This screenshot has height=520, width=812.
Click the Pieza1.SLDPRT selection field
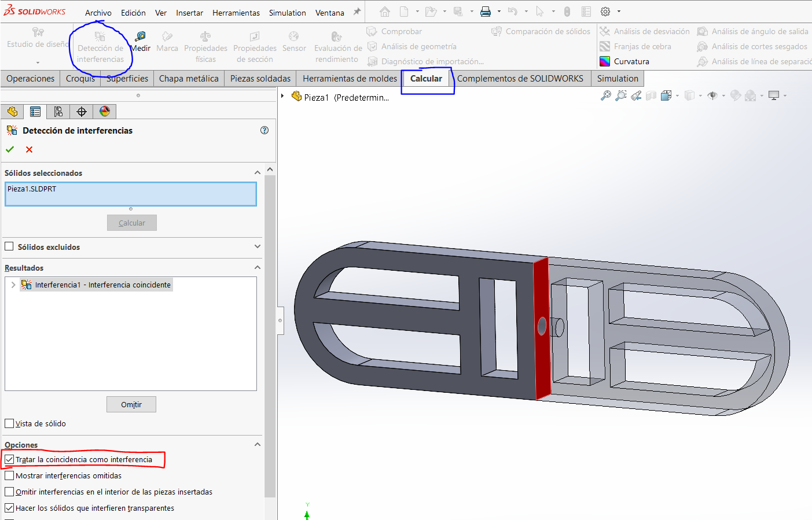(131, 194)
